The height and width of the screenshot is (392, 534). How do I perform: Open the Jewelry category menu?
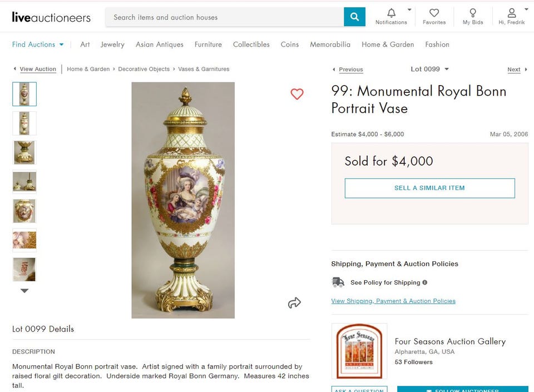pos(112,44)
